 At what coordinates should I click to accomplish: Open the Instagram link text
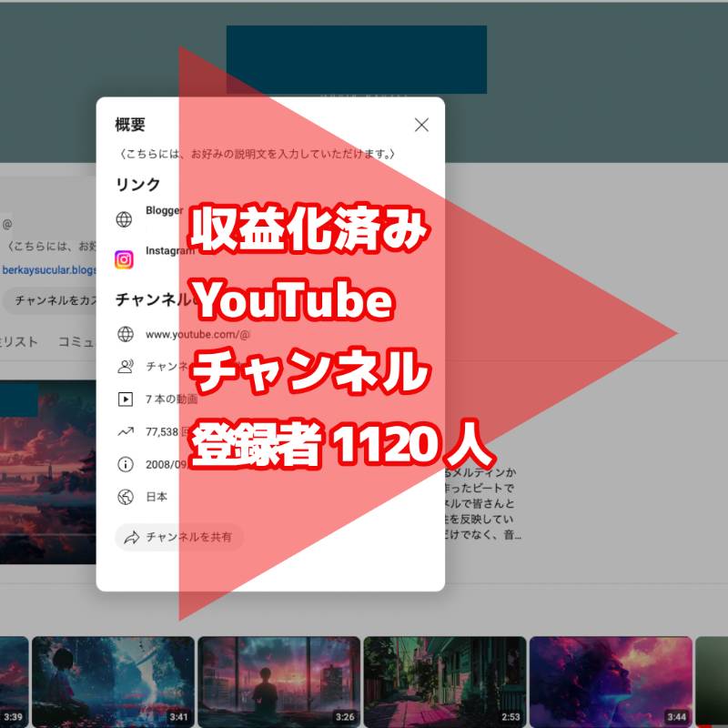pos(170,251)
